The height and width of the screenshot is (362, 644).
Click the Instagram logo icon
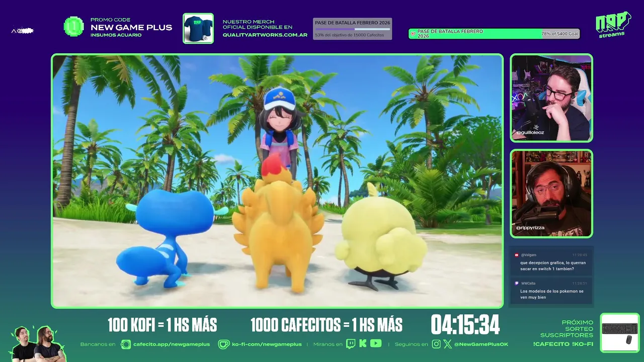pos(436,344)
